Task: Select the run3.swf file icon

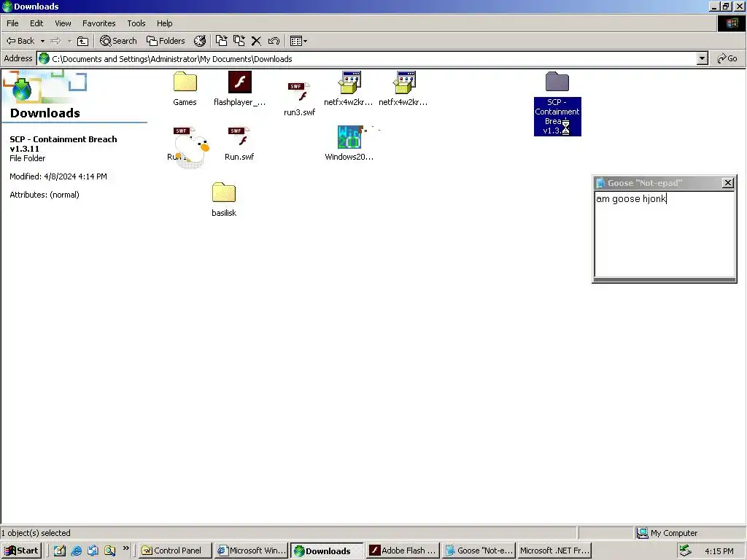Action: 298,91
